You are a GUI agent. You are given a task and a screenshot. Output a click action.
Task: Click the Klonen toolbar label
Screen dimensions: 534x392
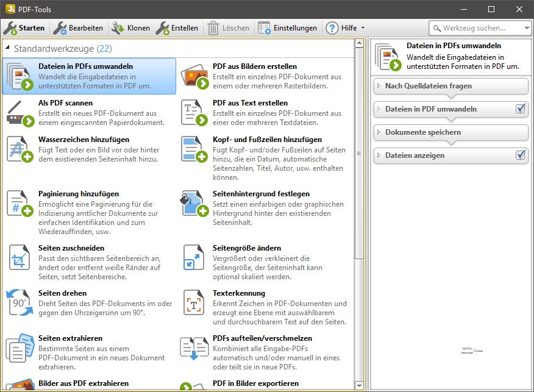(138, 28)
